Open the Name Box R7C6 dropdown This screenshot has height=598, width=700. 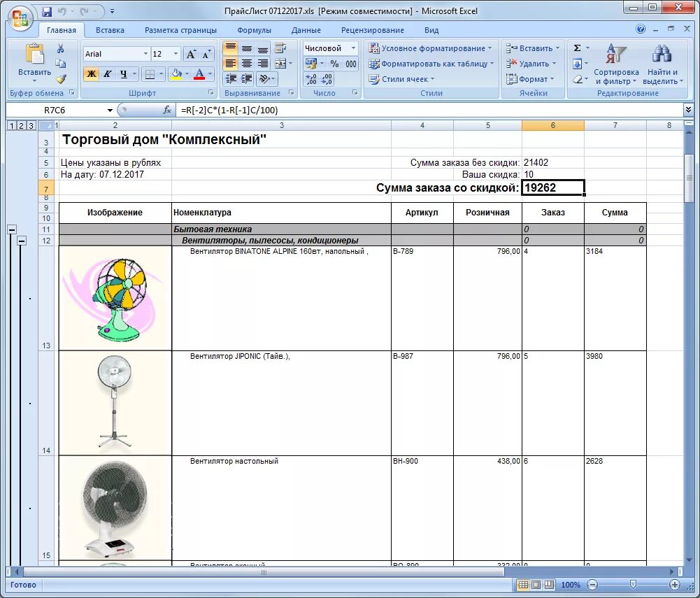pyautogui.click(x=110, y=111)
